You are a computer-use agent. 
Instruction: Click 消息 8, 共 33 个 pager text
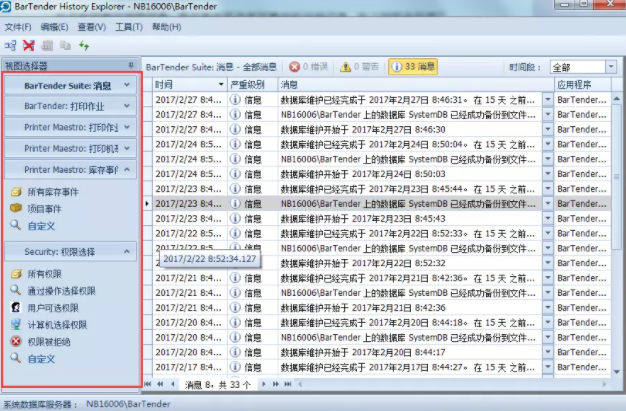[x=218, y=385]
